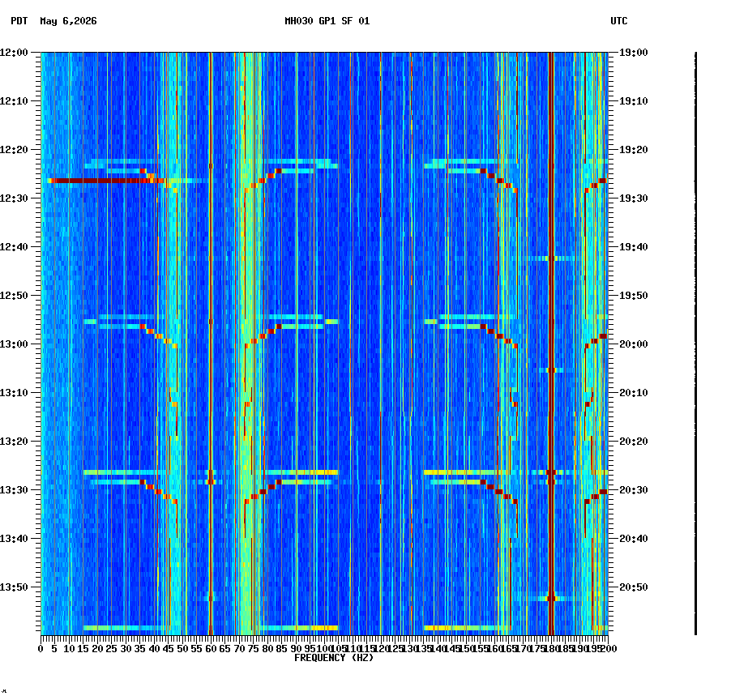Screen dimensions: 731x700
Task: Click the 20:40 UTC time label
Action: click(634, 539)
